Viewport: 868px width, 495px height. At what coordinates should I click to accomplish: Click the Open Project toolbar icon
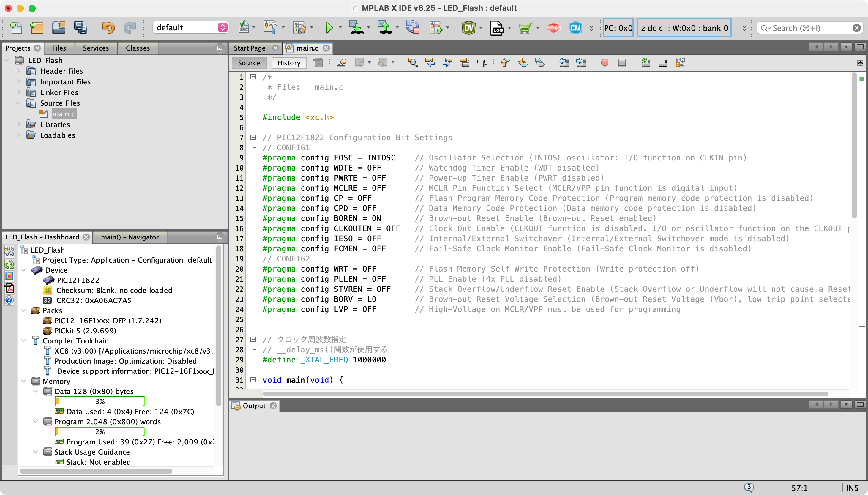tap(59, 28)
